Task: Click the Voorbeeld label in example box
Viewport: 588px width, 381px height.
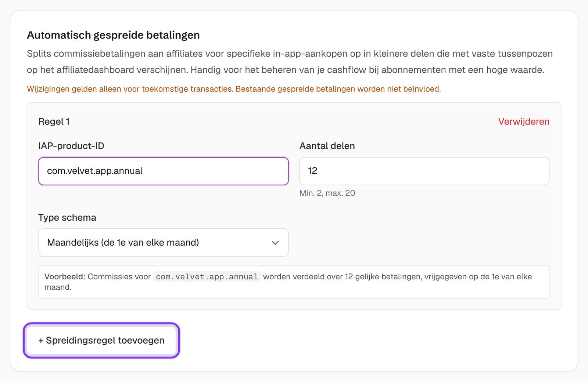Action: (65, 277)
